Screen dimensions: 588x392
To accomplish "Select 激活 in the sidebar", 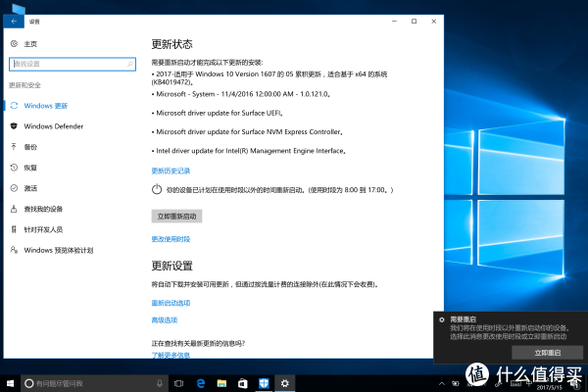I will point(30,188).
